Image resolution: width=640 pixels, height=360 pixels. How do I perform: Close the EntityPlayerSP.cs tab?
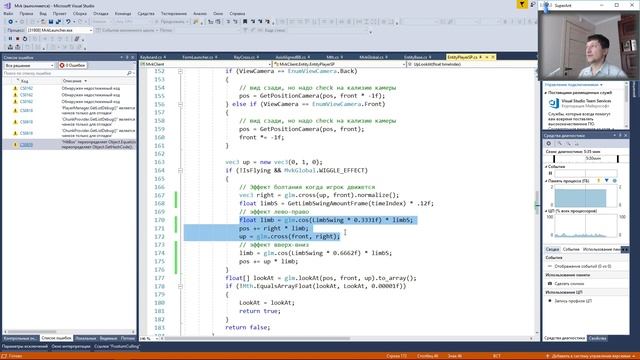(493, 57)
